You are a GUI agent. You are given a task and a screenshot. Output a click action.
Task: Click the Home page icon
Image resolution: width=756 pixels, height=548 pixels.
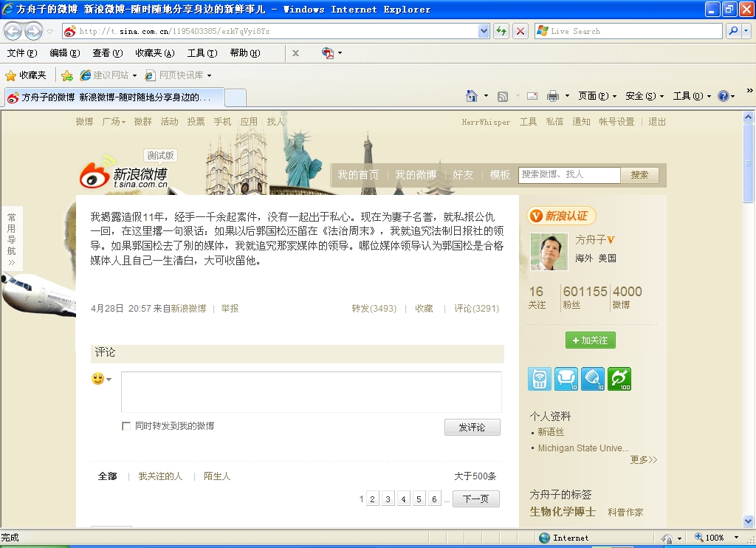(472, 96)
